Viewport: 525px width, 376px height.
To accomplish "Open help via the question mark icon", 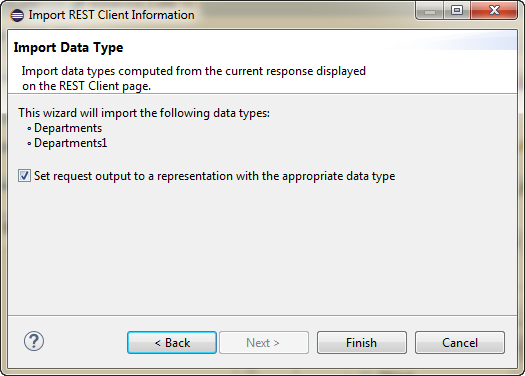I will point(34,341).
